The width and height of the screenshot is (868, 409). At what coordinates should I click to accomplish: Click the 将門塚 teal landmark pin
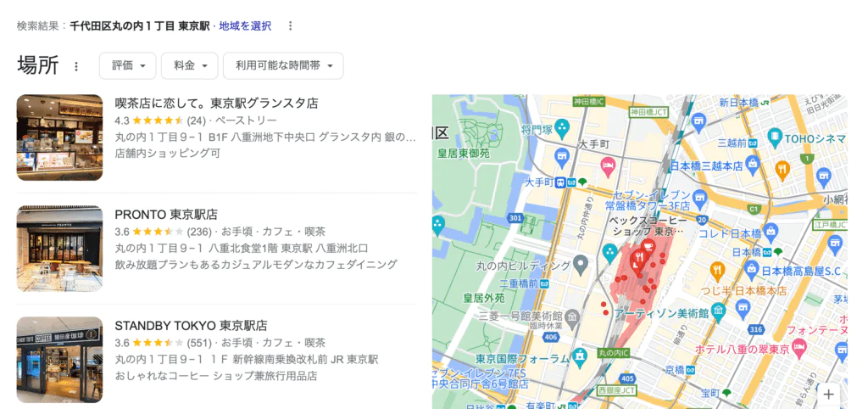(563, 129)
